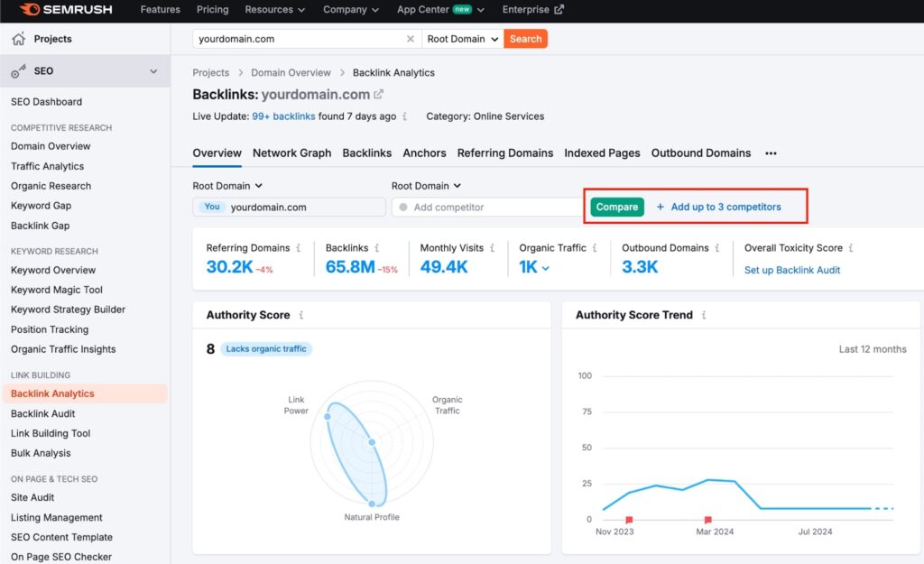
Task: Click the orange Search button
Action: [x=525, y=39]
